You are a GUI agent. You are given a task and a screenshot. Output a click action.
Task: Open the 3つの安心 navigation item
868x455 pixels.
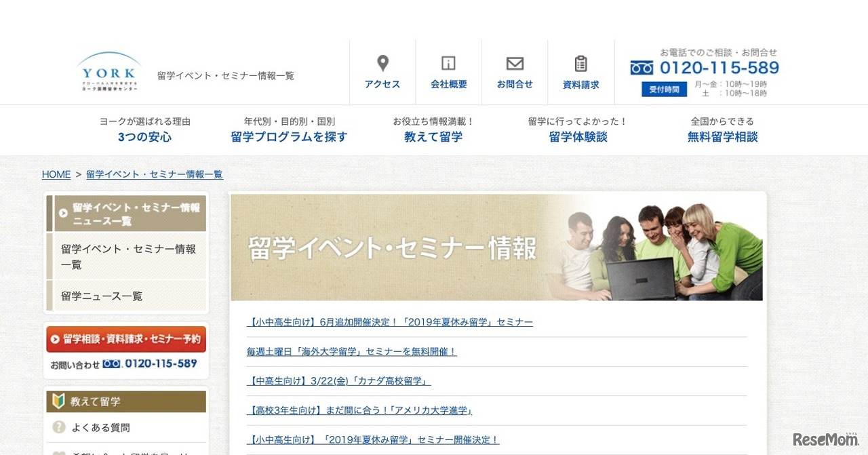(x=144, y=136)
